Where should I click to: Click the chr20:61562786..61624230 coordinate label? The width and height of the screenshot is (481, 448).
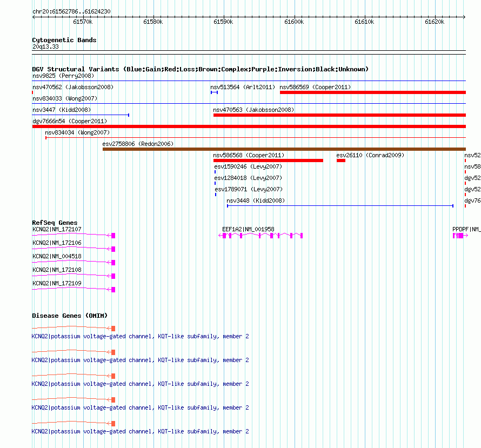click(71, 11)
